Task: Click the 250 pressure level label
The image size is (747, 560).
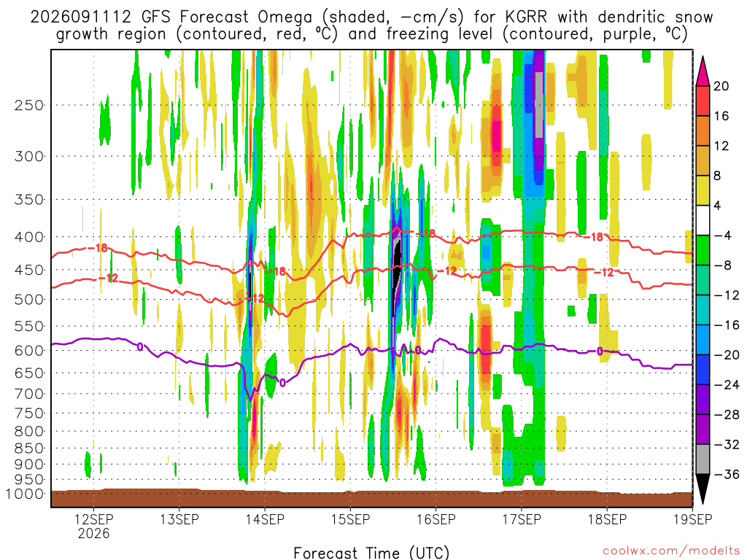Action: pos(29,105)
